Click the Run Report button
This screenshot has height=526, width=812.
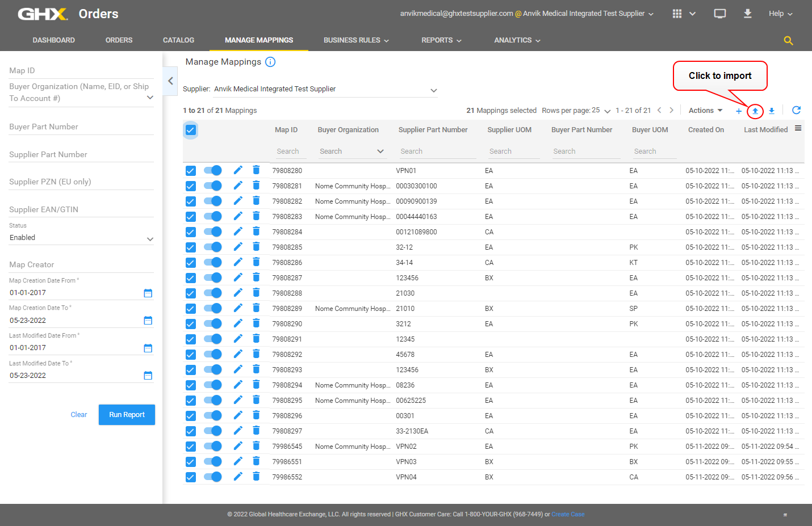[127, 415]
